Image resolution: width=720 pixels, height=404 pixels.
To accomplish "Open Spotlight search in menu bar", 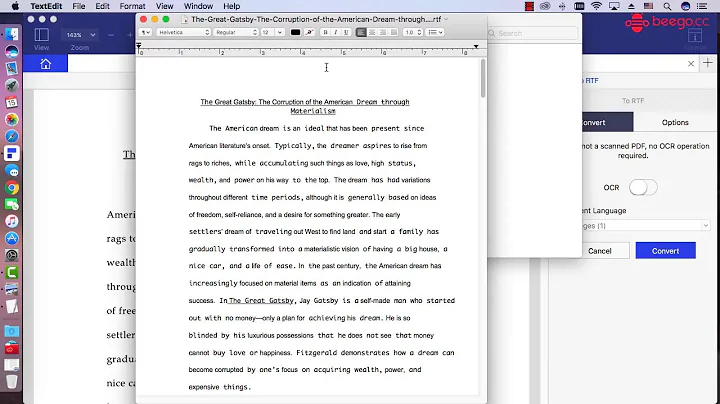I will (667, 6).
